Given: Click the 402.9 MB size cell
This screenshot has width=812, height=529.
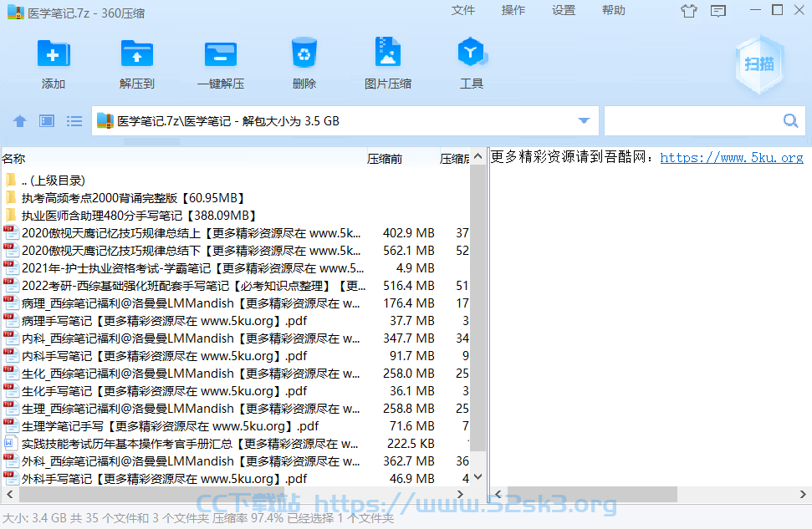Looking at the screenshot, I should [x=409, y=233].
